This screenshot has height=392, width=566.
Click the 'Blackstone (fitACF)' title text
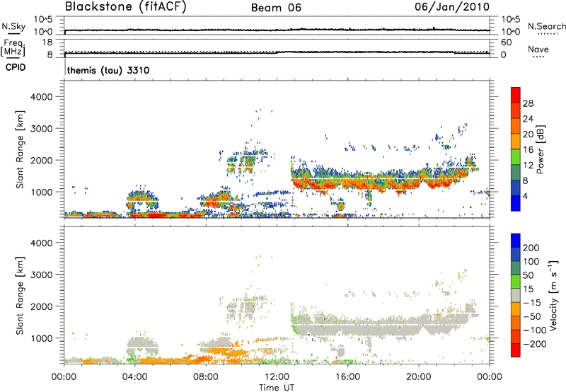point(126,7)
